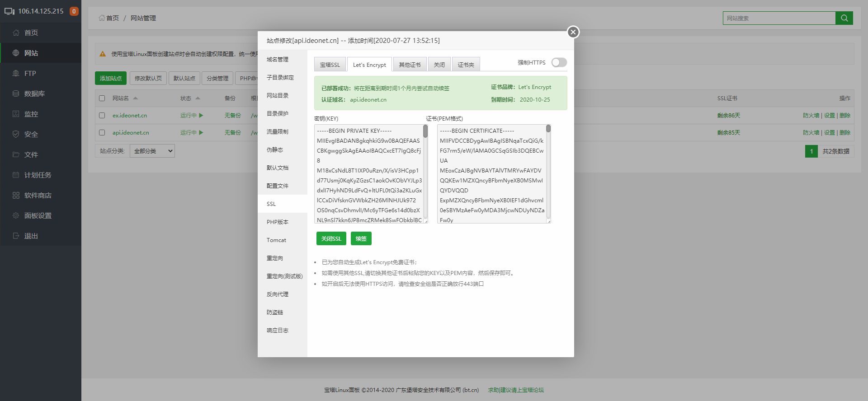Click 设置 link for ex.ideonet.cn row
This screenshot has width=868, height=401.
[830, 116]
